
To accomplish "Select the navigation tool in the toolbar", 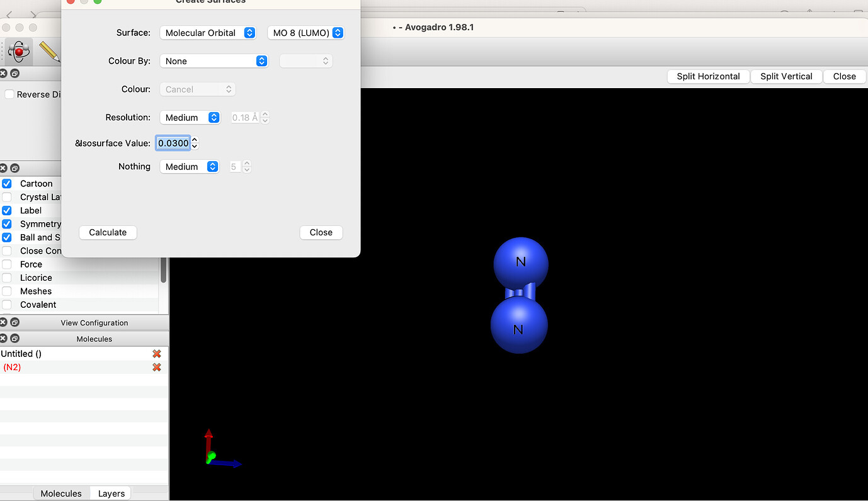I will click(x=18, y=52).
